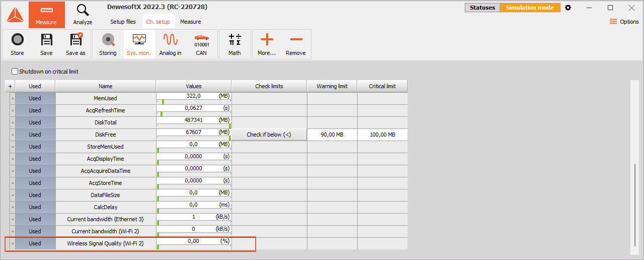Image resolution: width=644 pixels, height=260 pixels.
Task: Open the Analyze mode
Action: point(83,15)
